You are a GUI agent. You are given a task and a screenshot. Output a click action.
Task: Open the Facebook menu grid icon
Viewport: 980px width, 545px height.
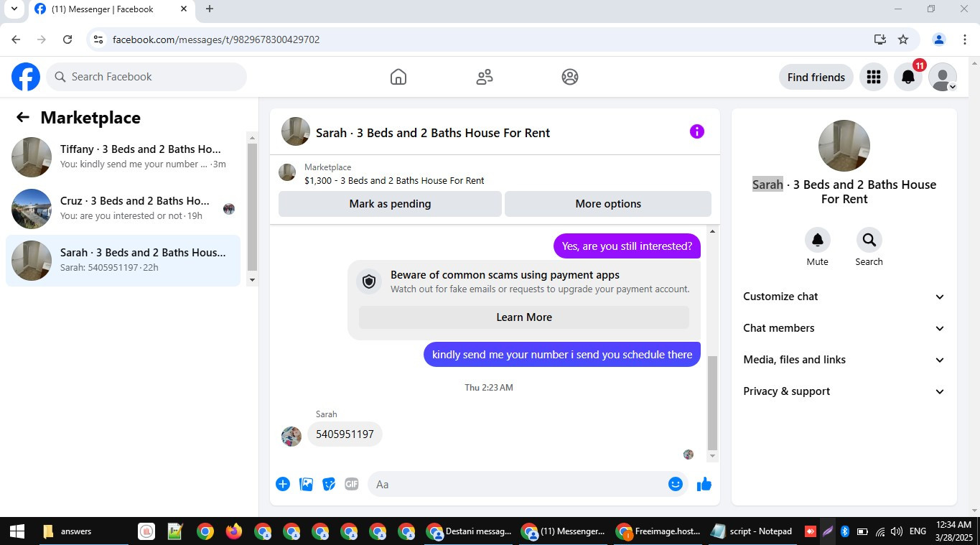coord(874,77)
